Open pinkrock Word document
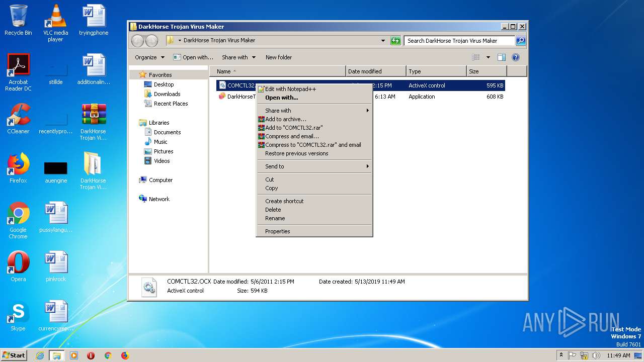 [56, 266]
